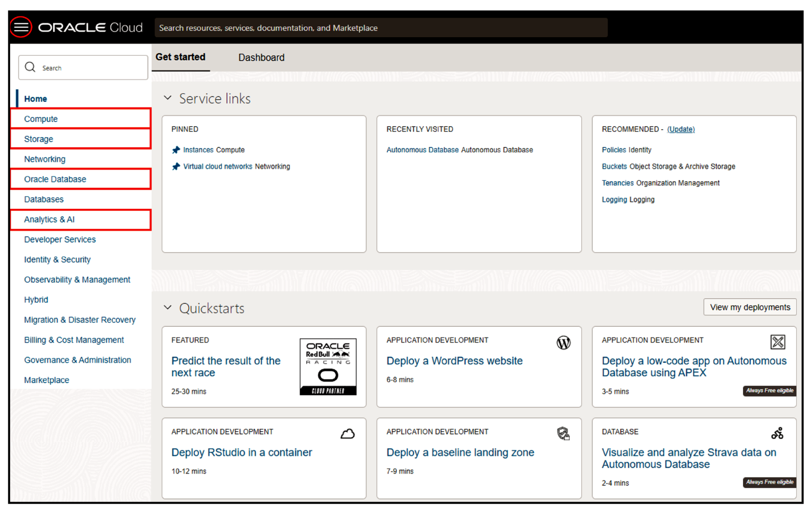Click the Oracle Cloud logo
812x512 pixels.
(x=90, y=27)
